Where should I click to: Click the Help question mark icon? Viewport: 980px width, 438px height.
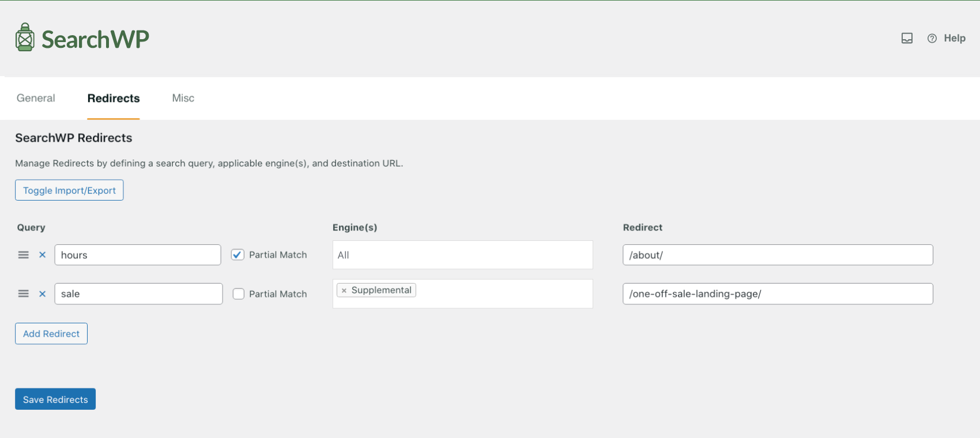(x=932, y=38)
